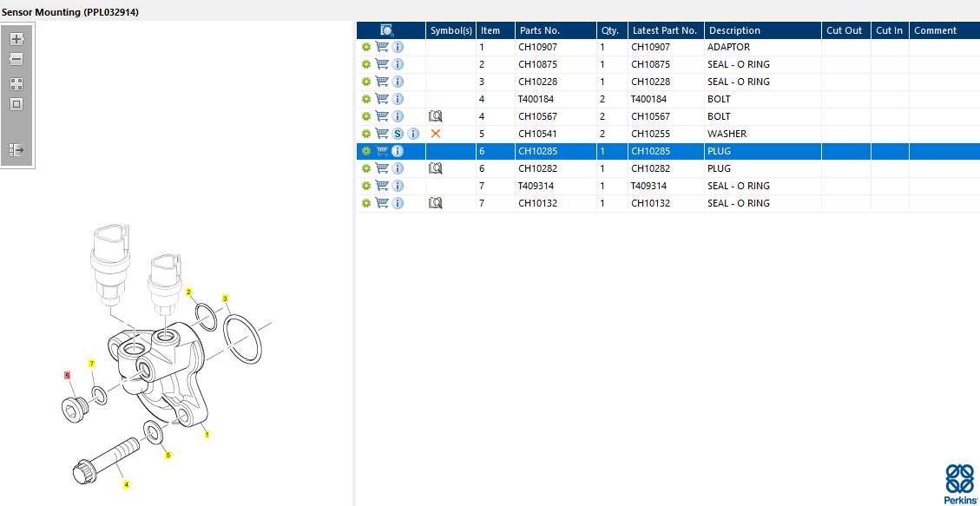Click green gear on CH10285 row

click(x=366, y=151)
